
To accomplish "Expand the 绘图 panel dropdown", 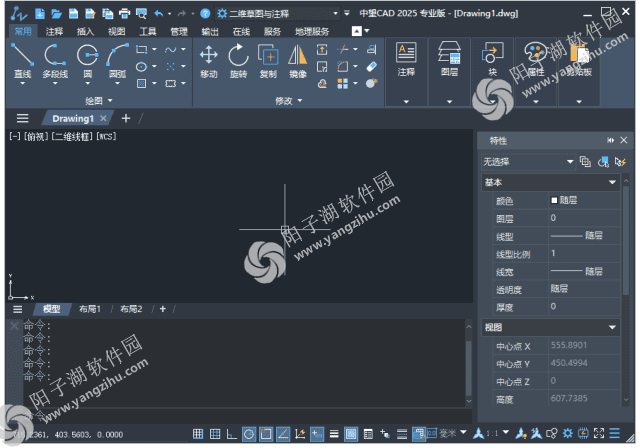I will (98, 100).
